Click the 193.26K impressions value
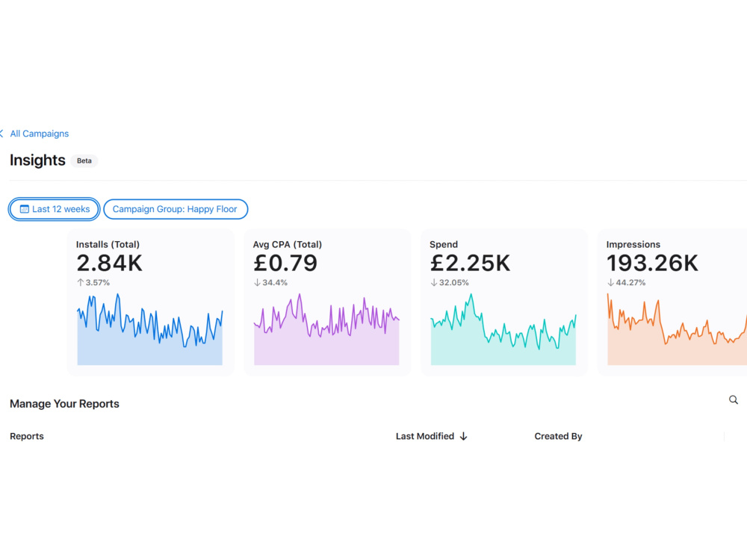The image size is (747, 560). [x=652, y=264]
